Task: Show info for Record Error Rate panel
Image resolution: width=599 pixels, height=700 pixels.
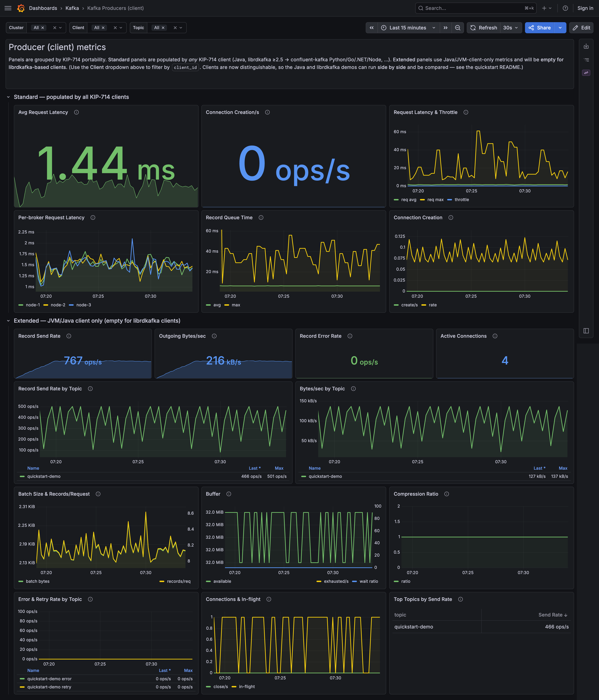Action: (350, 336)
